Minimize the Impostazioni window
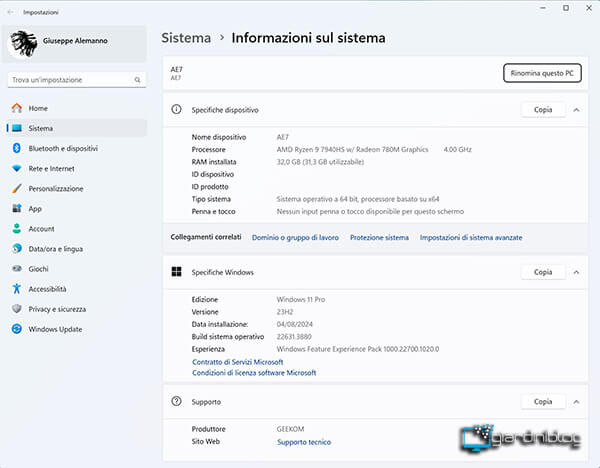This screenshot has height=468, width=600. pyautogui.click(x=543, y=8)
